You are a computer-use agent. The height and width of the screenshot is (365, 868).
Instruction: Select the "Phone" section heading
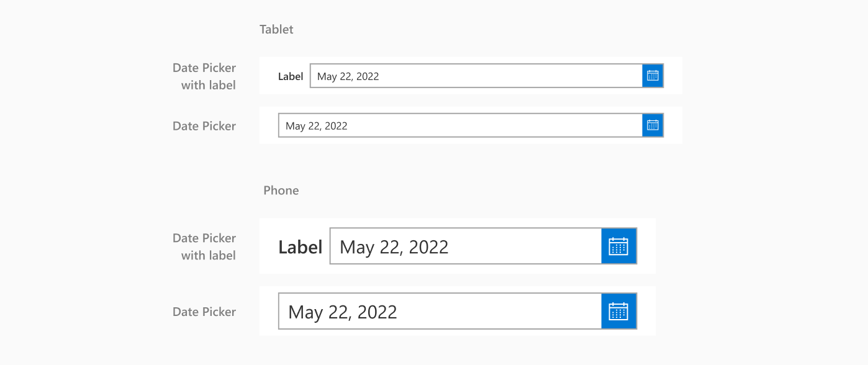[x=281, y=190]
